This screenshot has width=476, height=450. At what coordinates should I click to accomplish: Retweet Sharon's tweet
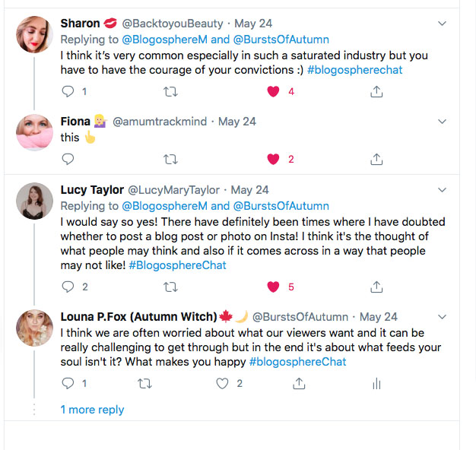pyautogui.click(x=170, y=91)
